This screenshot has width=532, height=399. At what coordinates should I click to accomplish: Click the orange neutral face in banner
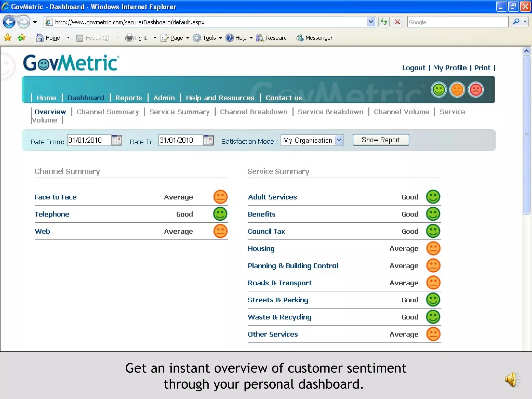(x=457, y=90)
